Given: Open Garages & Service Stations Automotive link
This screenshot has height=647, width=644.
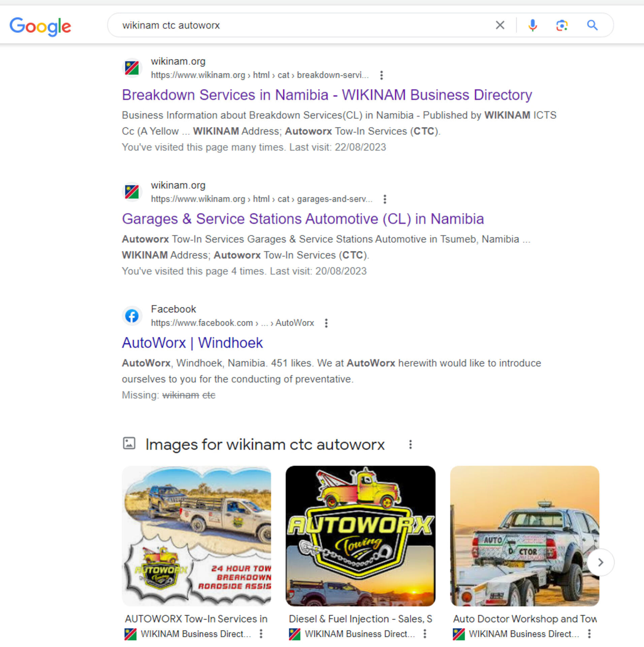Looking at the screenshot, I should 303,219.
